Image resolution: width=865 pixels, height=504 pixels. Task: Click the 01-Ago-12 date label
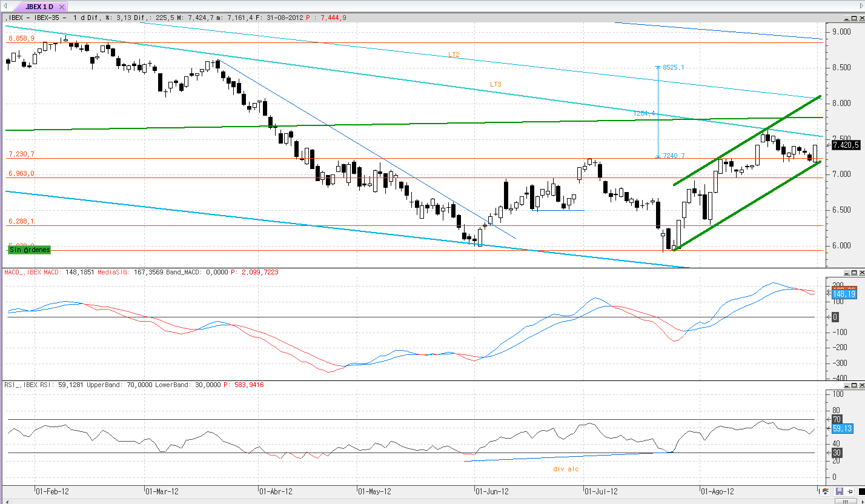(717, 492)
